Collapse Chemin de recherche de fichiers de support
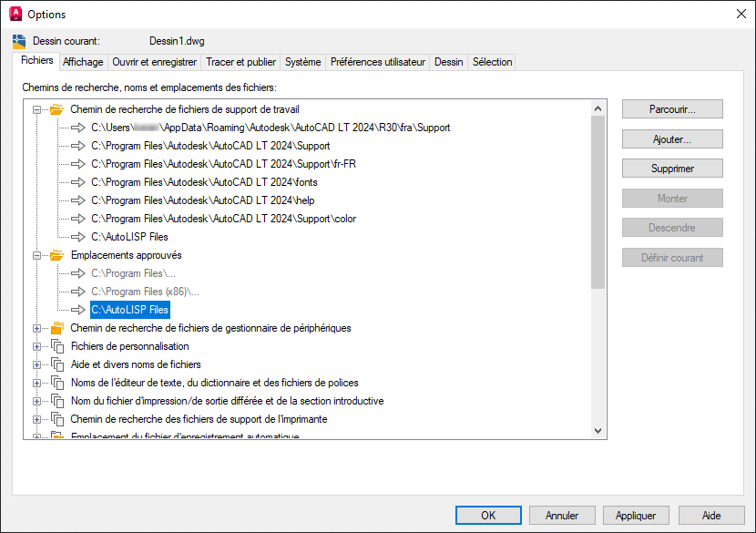This screenshot has height=533, width=756. pos(36,110)
